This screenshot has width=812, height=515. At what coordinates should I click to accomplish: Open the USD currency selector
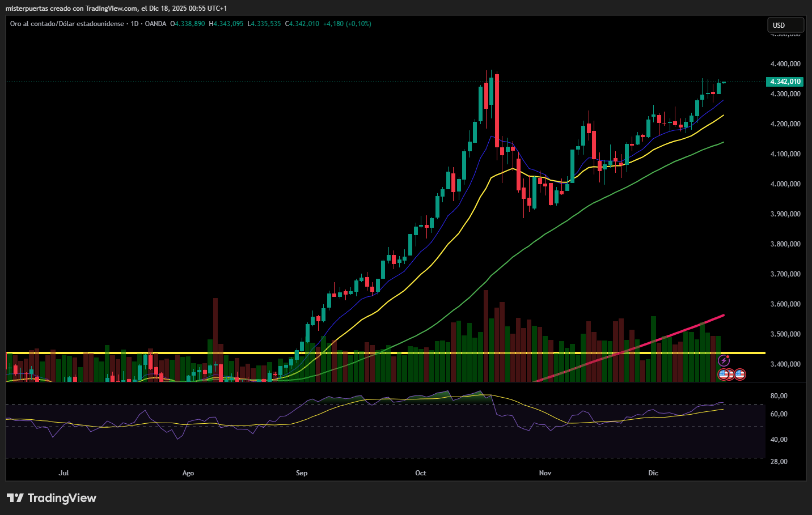[785, 25]
